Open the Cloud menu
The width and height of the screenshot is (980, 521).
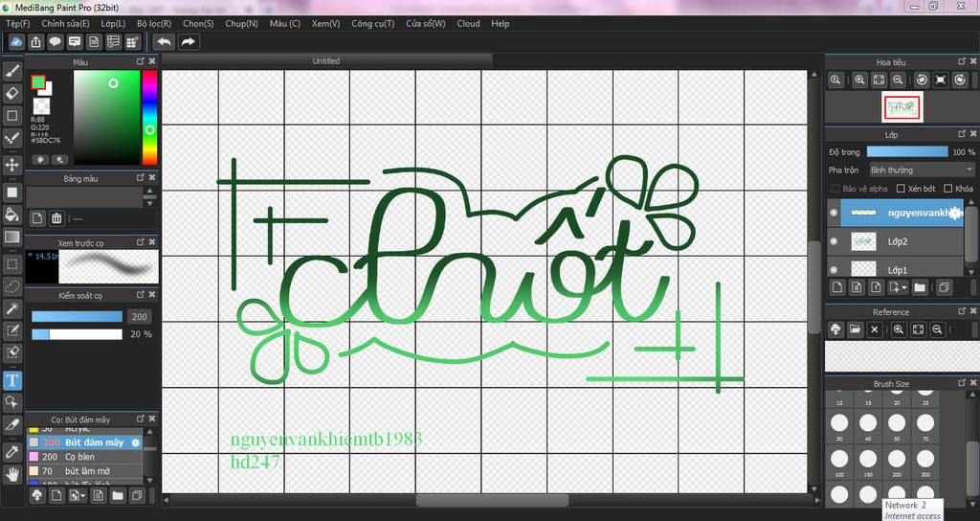tap(468, 24)
